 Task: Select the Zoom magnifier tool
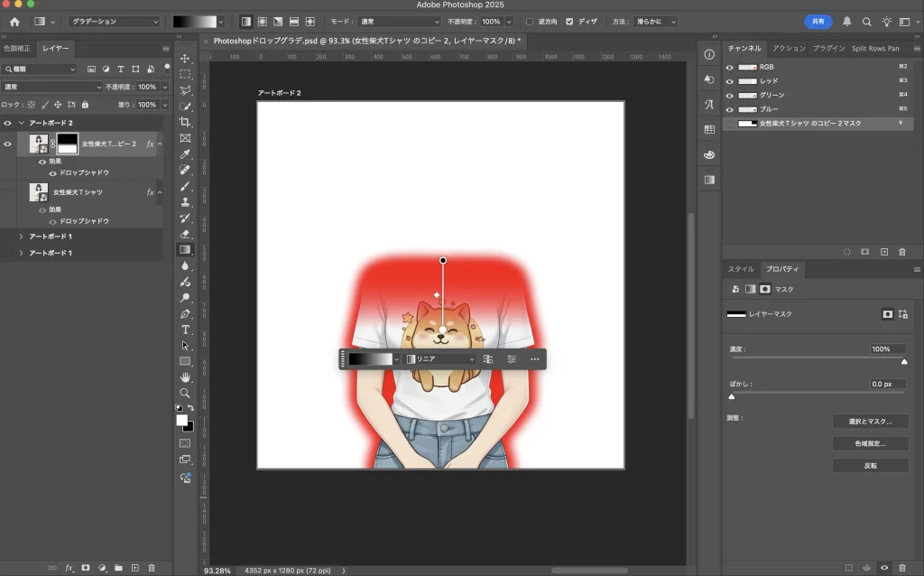tap(185, 394)
